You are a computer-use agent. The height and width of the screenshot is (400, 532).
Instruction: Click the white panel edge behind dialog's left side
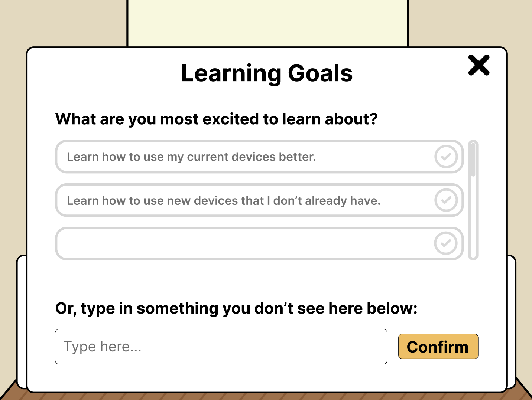tap(22, 319)
